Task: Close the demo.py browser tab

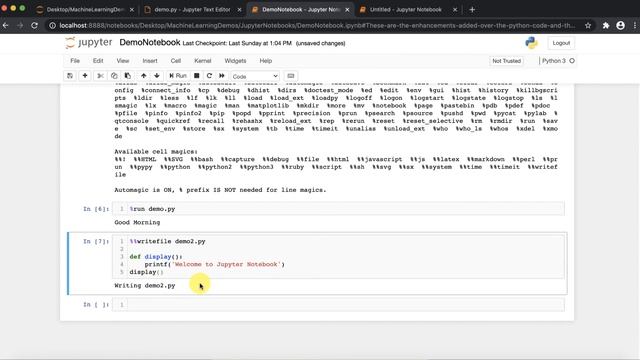Action: click(239, 9)
